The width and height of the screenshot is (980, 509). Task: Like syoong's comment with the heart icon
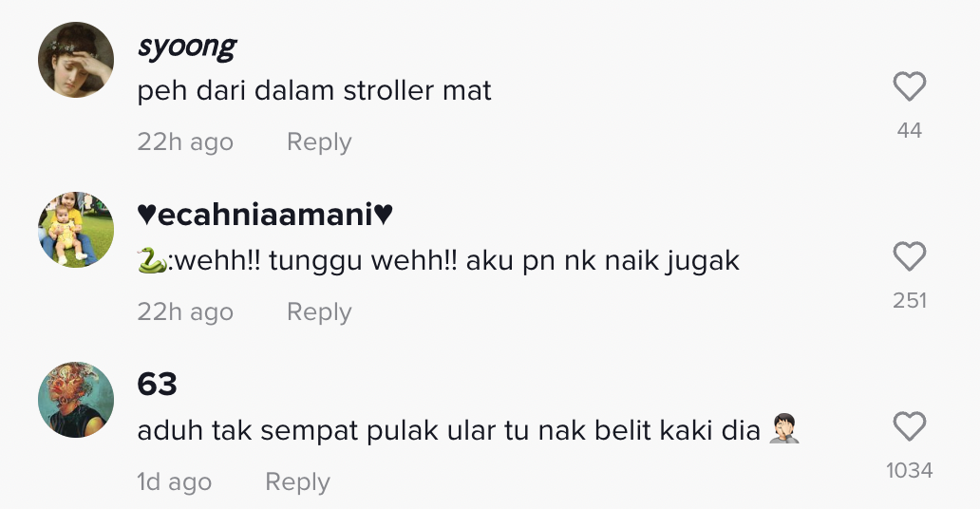910,86
